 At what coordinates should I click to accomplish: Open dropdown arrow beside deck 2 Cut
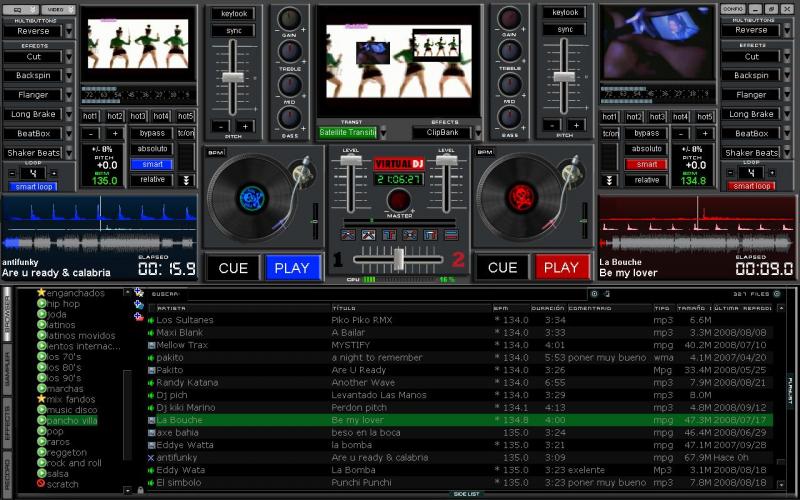(x=787, y=57)
